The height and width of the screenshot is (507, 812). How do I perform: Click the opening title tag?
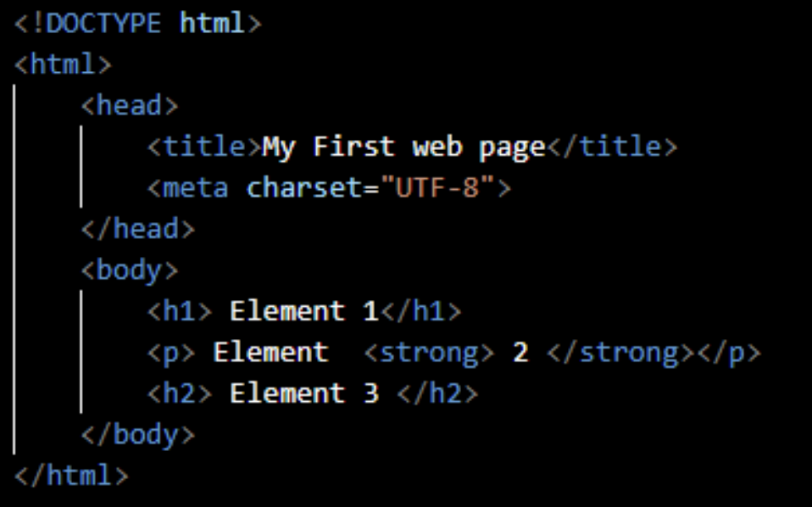pos(204,147)
